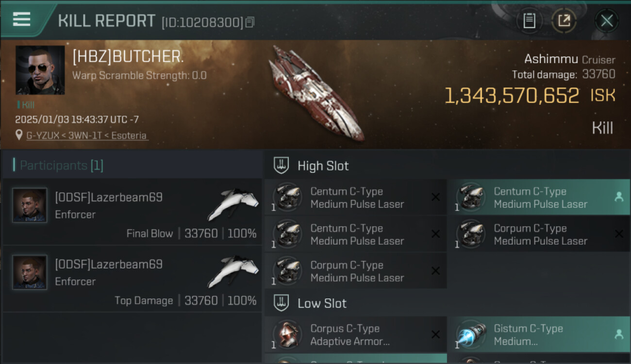Close the kill report window
The width and height of the screenshot is (631, 364).
click(607, 21)
